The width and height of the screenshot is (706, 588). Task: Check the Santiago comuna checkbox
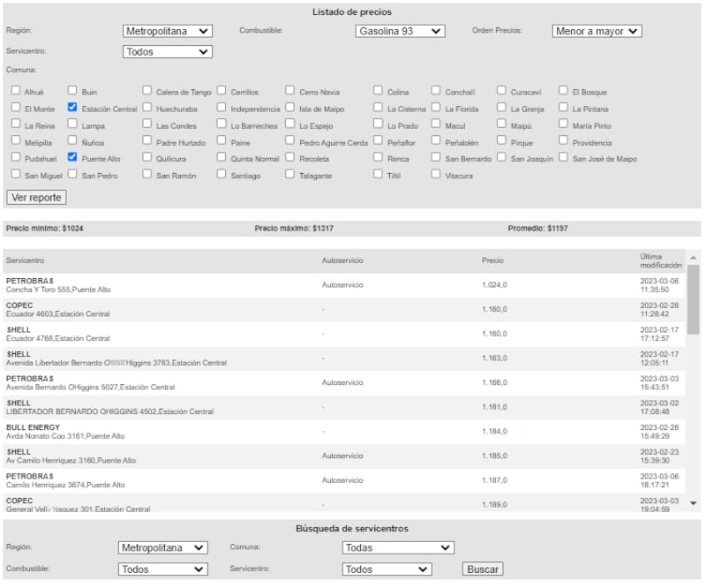pyautogui.click(x=222, y=175)
